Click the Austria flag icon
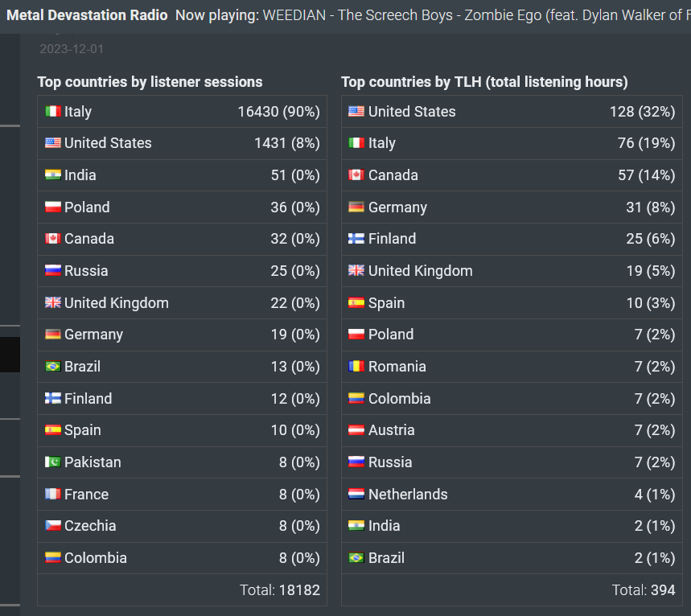This screenshot has height=616, width=691. point(356,429)
